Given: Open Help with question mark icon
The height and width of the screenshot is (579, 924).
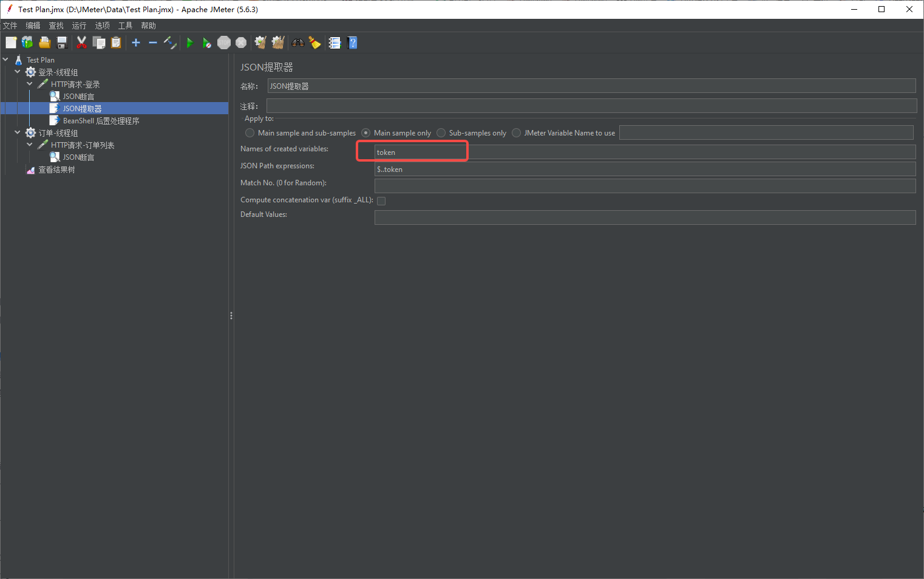Looking at the screenshot, I should click(352, 43).
